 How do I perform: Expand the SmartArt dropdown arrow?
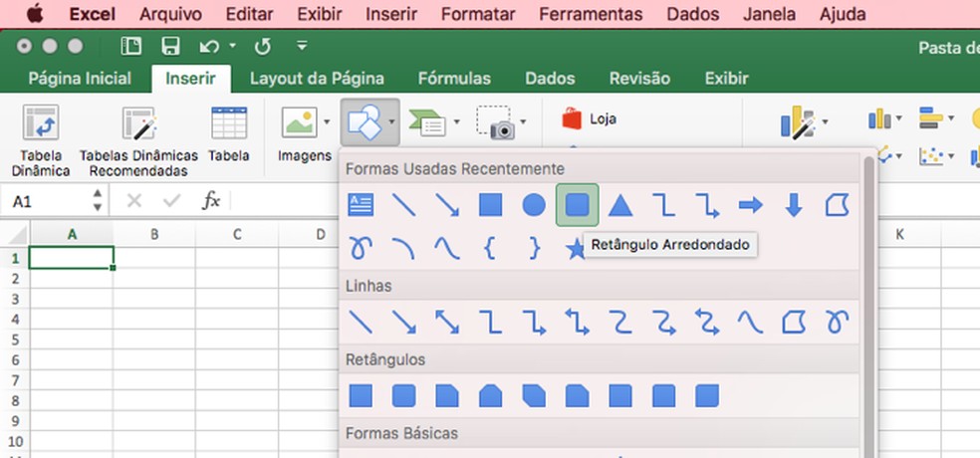click(x=457, y=121)
